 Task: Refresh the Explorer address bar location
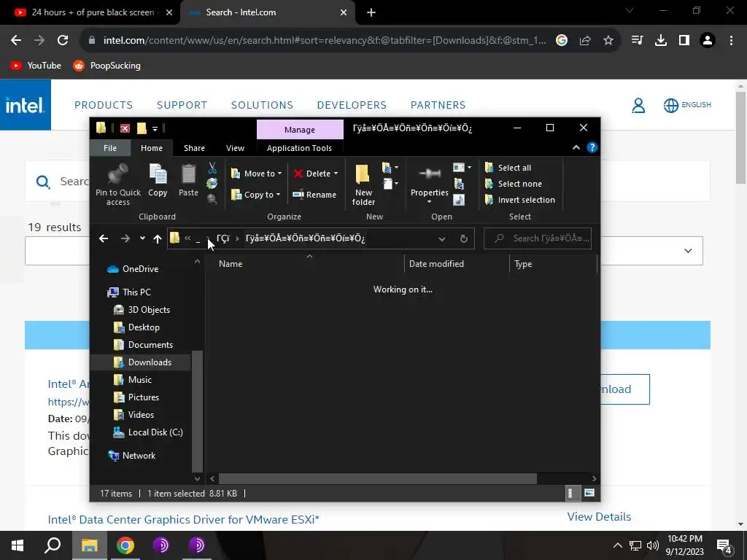pos(463,238)
